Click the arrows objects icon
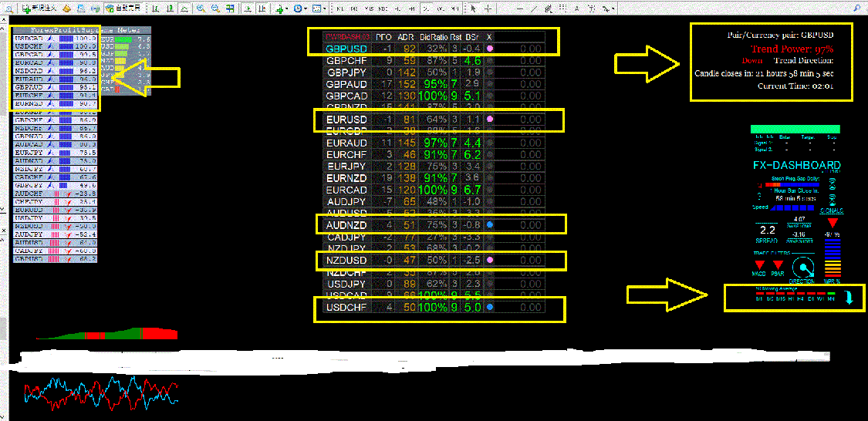The height and width of the screenshot is (421, 868). pos(606,8)
